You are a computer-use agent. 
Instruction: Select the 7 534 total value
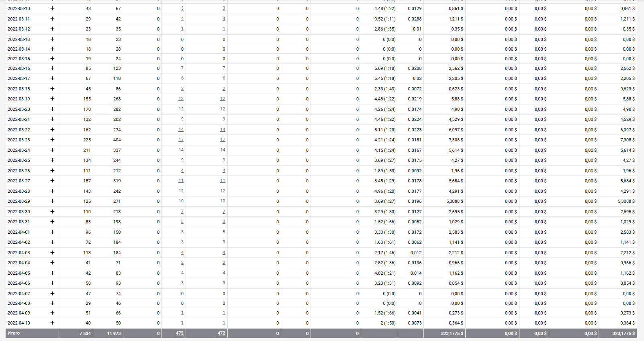(85, 333)
